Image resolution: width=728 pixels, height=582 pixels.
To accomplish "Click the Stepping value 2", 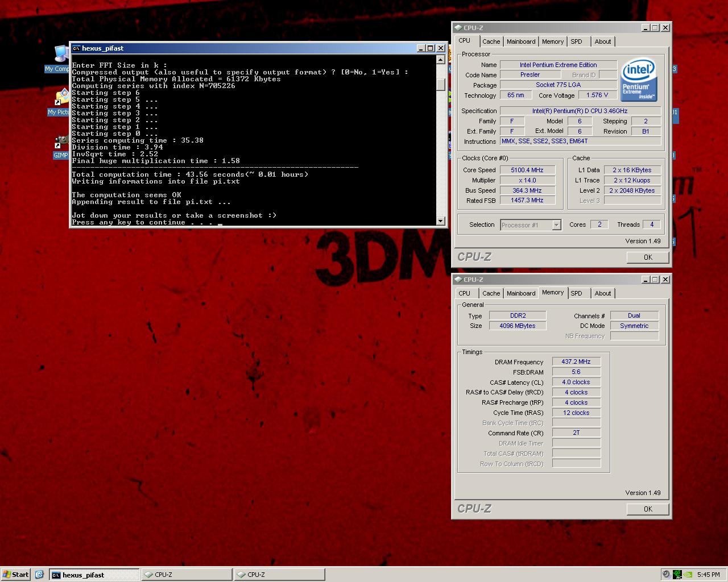I will point(646,121).
